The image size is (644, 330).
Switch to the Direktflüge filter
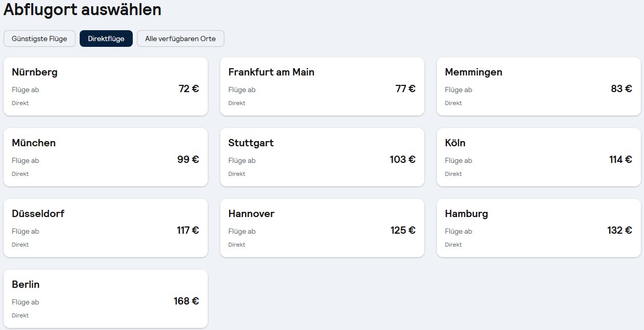(x=106, y=39)
